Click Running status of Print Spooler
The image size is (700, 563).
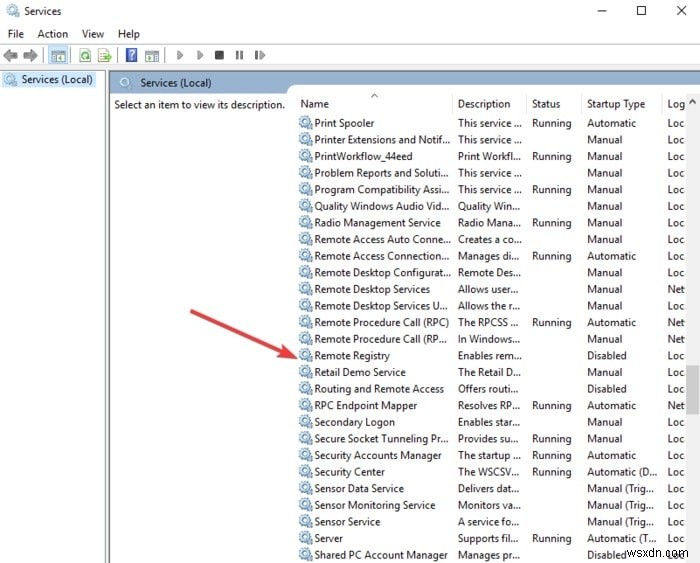(x=552, y=123)
